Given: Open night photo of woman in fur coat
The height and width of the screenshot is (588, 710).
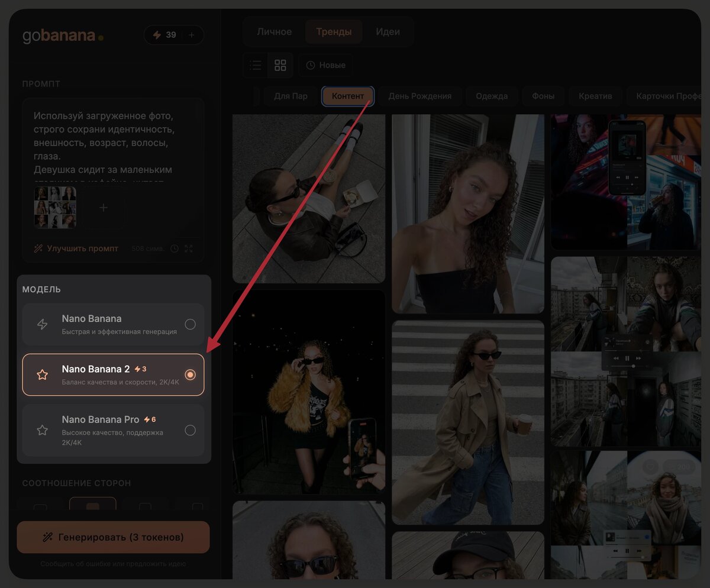Looking at the screenshot, I should coord(309,392).
